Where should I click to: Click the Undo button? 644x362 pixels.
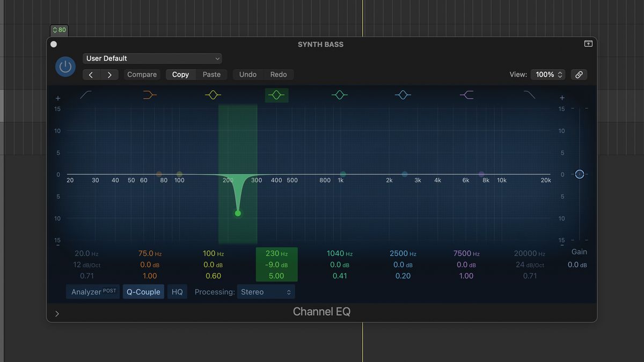tap(247, 75)
